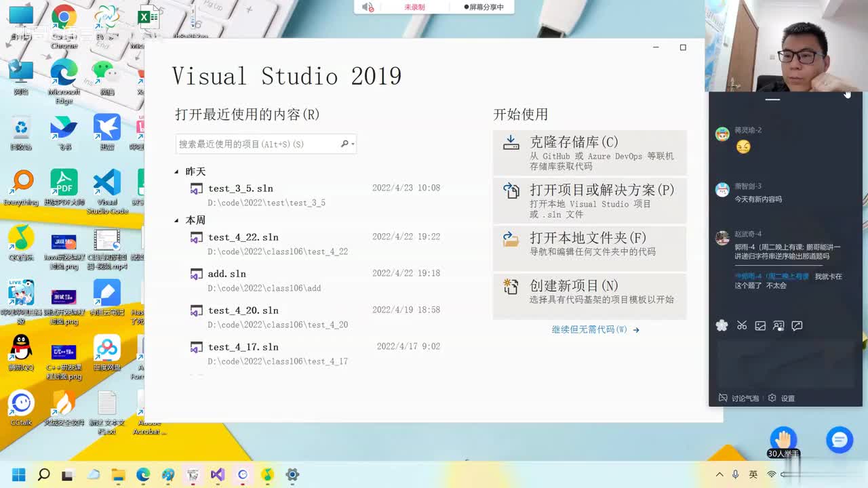
Task: Click the emoji flower icon in chat
Action: click(722, 326)
